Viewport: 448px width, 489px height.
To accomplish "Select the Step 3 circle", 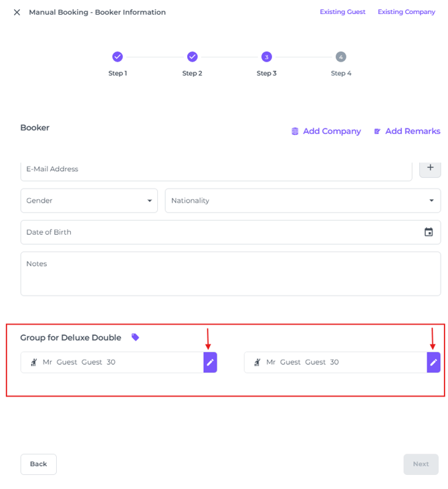I will pyautogui.click(x=266, y=57).
